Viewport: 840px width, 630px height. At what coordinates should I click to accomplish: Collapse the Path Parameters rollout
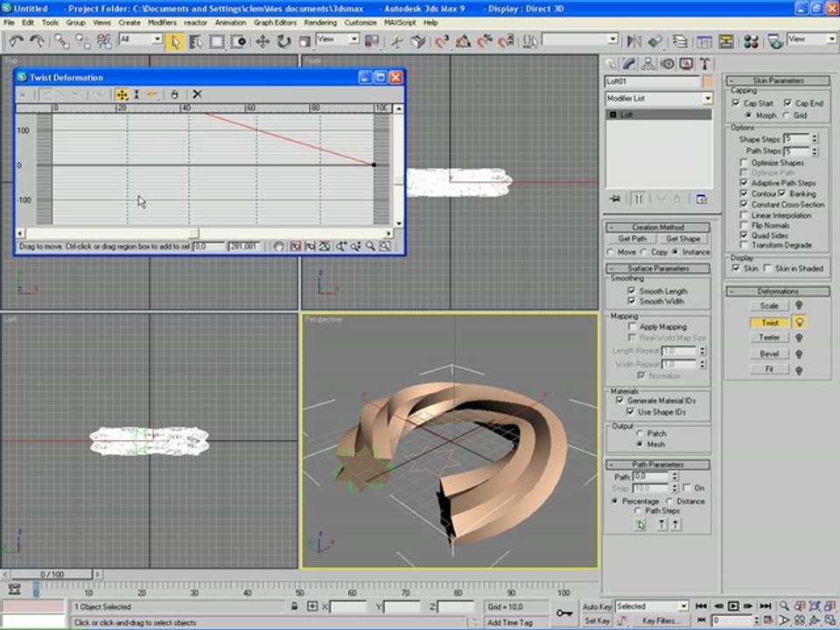[658, 465]
